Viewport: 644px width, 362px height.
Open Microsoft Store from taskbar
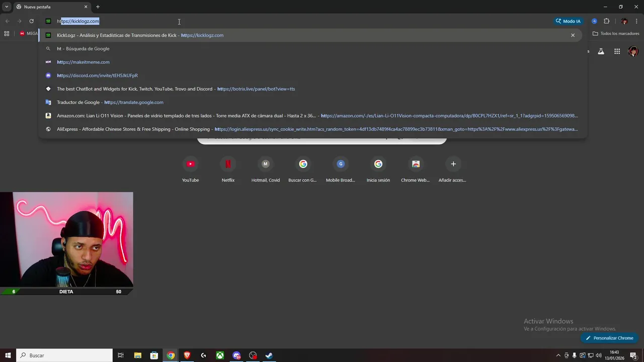[154, 355]
